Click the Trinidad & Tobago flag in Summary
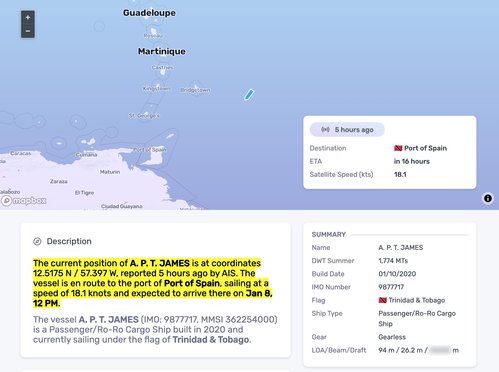This screenshot has height=372, width=499. tap(383, 300)
